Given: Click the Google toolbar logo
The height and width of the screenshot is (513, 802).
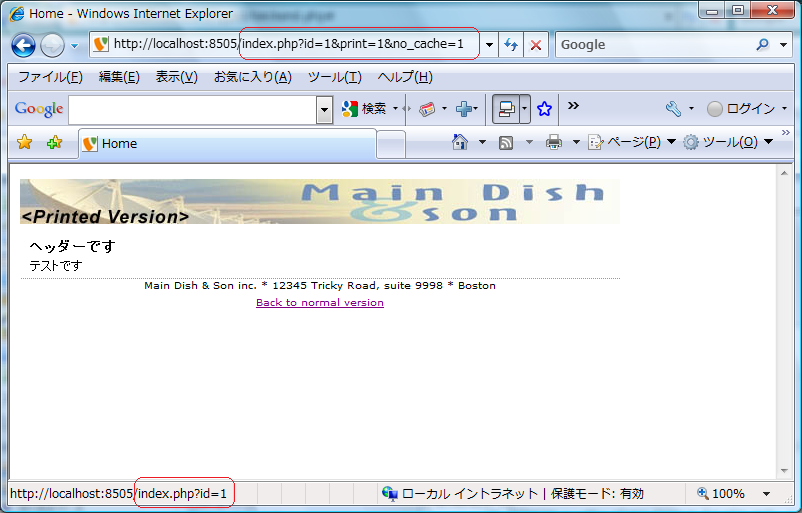Looking at the screenshot, I should pyautogui.click(x=39, y=108).
